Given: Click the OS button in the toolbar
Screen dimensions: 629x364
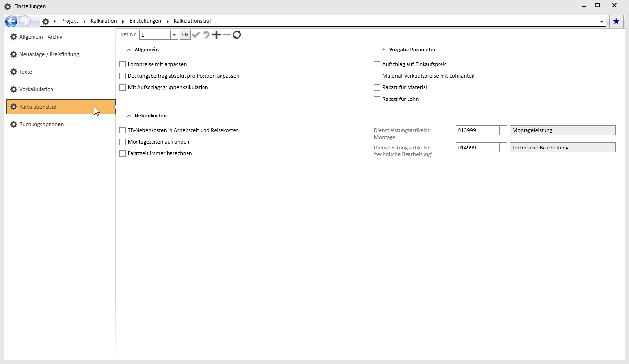Looking at the screenshot, I should click(186, 34).
